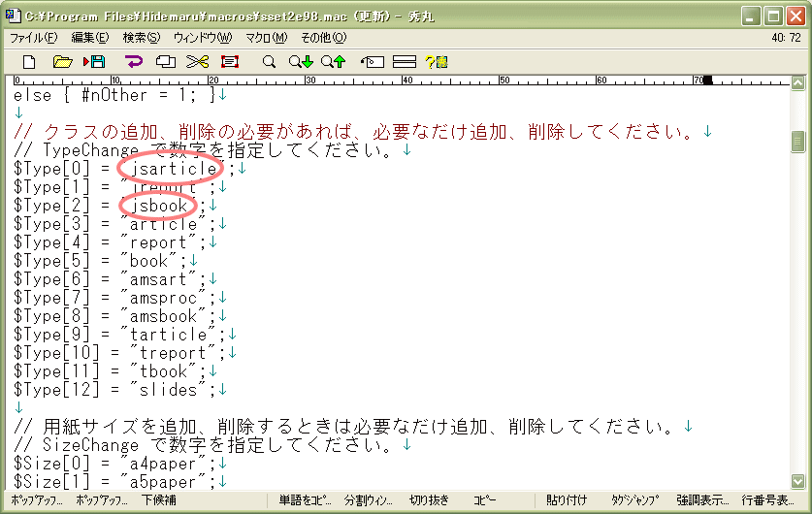Save the file with the floppy icon
812x514 pixels.
(94, 62)
